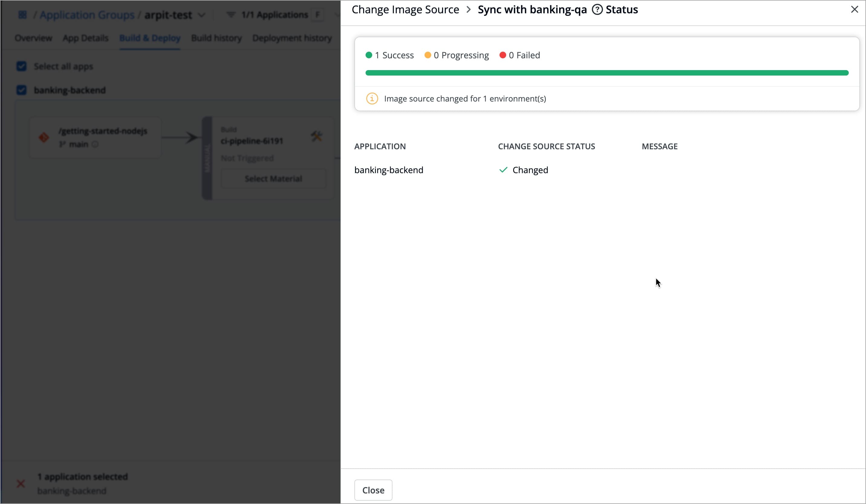This screenshot has width=866, height=504.
Task: Click the Select Material button
Action: (273, 179)
